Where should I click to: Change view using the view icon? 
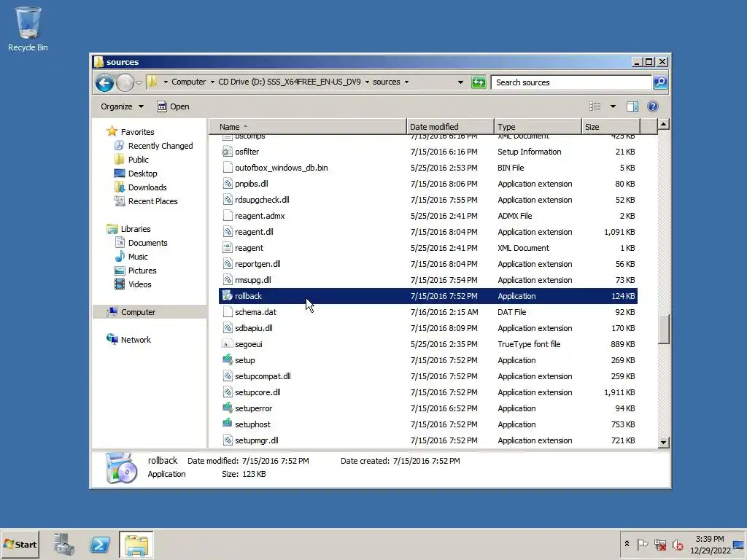pos(595,106)
